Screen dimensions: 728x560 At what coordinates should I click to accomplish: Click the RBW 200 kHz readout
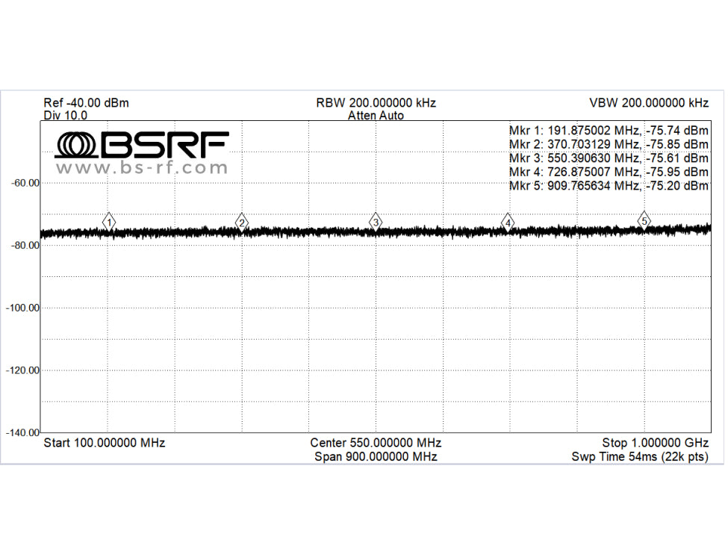(376, 103)
